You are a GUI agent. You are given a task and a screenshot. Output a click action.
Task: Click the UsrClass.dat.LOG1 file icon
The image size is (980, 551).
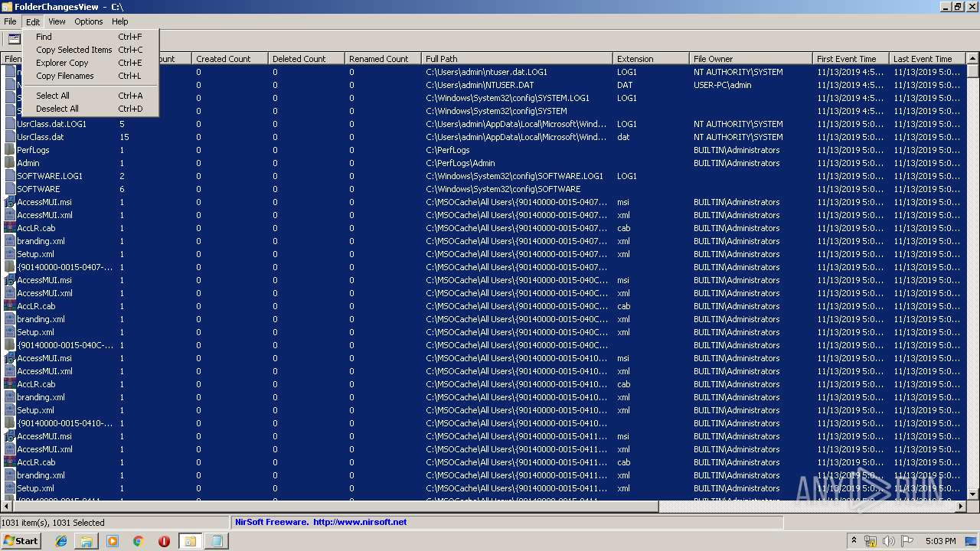10,124
